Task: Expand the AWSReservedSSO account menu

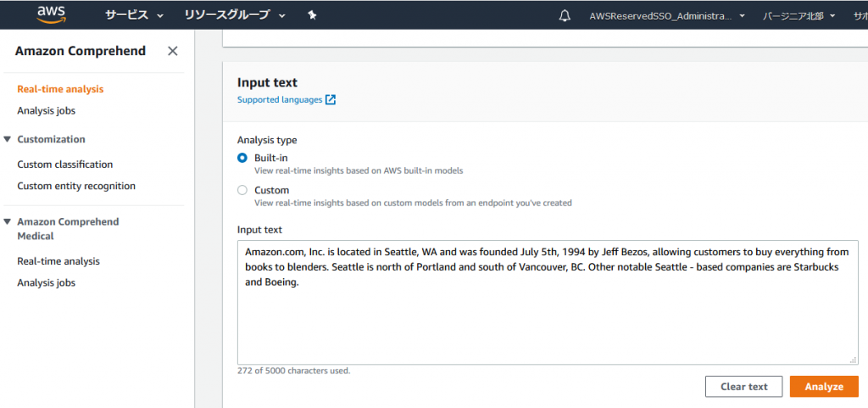Action: tap(667, 15)
